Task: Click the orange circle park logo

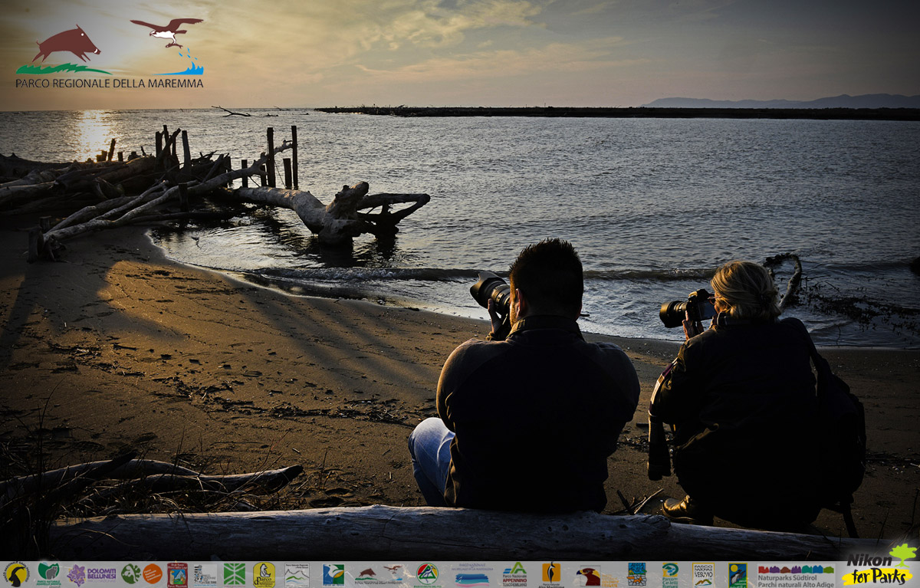Action: (153, 574)
